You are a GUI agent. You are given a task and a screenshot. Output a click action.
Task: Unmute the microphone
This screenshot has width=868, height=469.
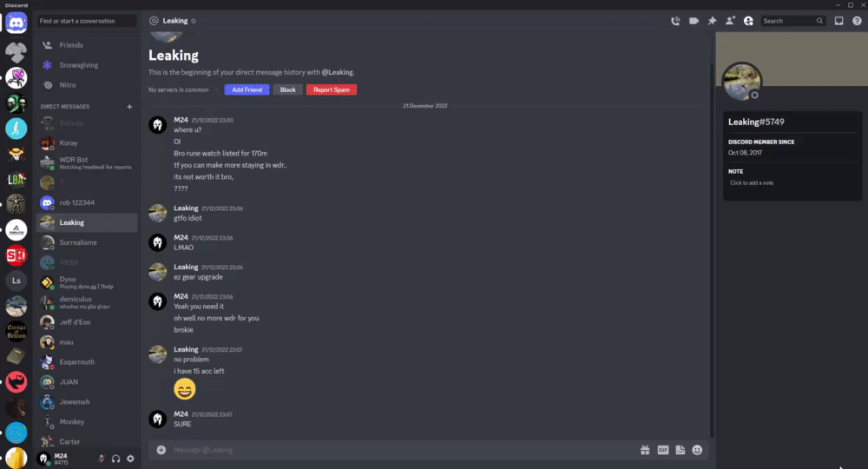coord(102,459)
